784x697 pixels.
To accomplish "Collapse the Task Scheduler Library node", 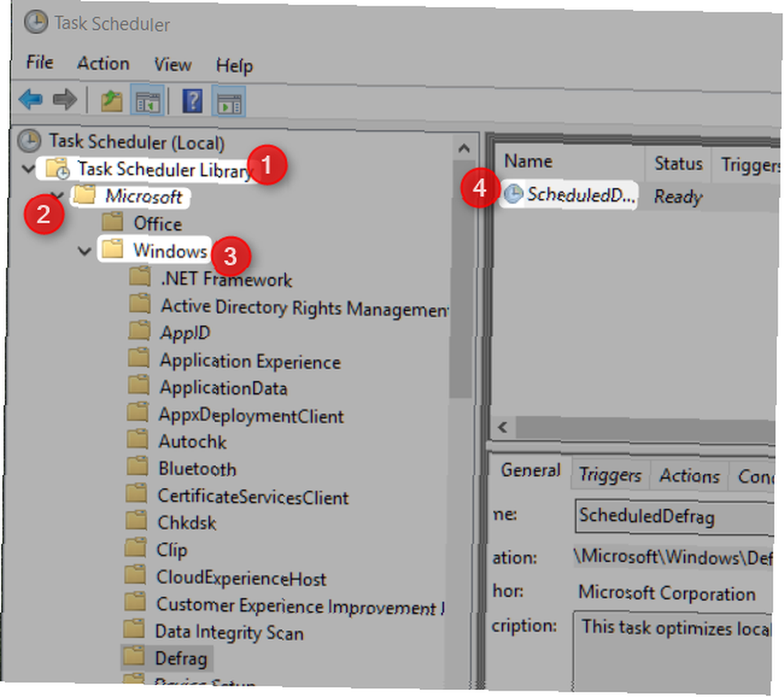I will tap(28, 169).
